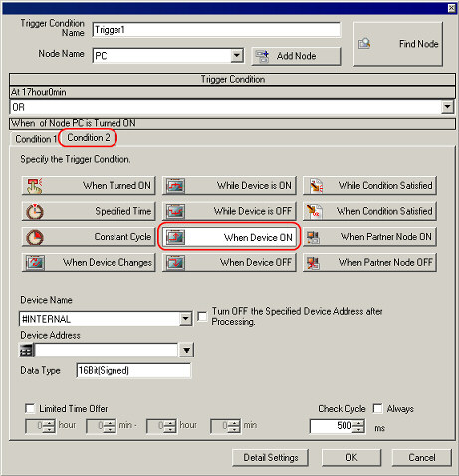Click the Find Node icon

click(364, 44)
